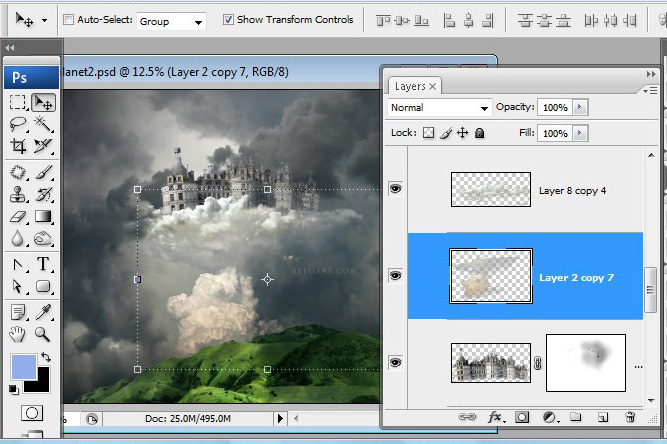Viewport: 667px width, 444px height.
Task: Open the Layers panel flyout menu
Action: [x=650, y=91]
